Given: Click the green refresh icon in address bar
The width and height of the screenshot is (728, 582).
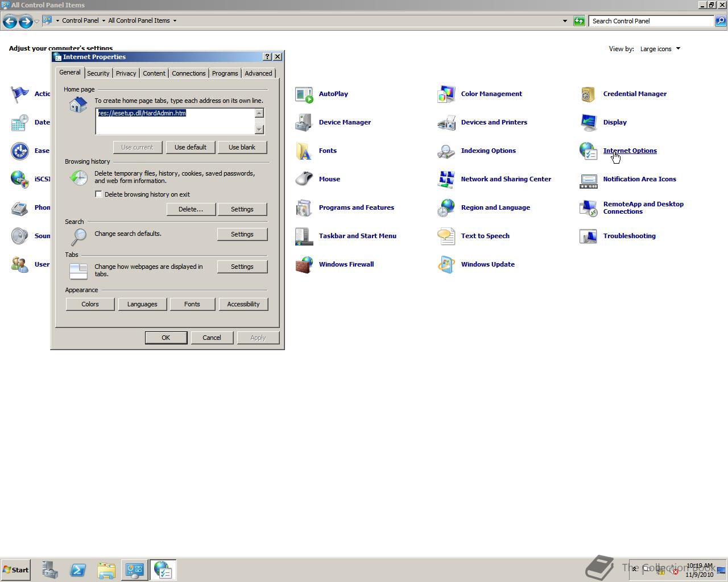Looking at the screenshot, I should [x=579, y=21].
